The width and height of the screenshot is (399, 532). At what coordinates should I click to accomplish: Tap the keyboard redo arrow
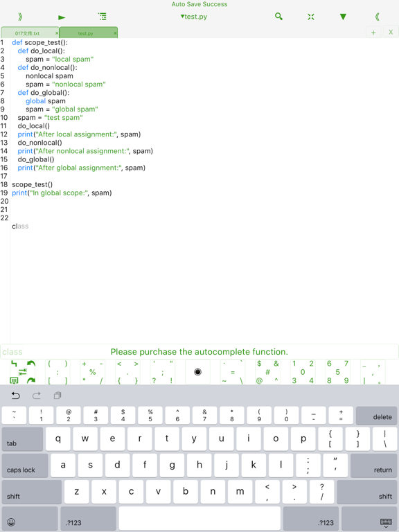click(37, 396)
